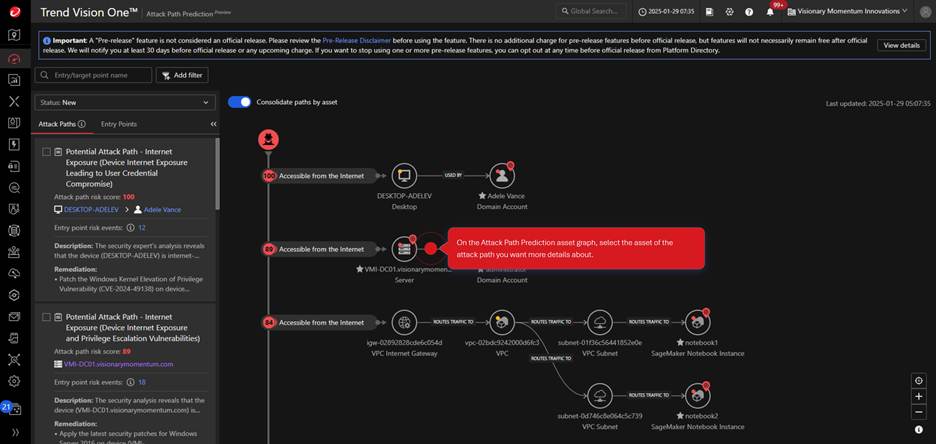Click the View details button
Image resolution: width=936 pixels, height=444 pixels.
(x=901, y=45)
